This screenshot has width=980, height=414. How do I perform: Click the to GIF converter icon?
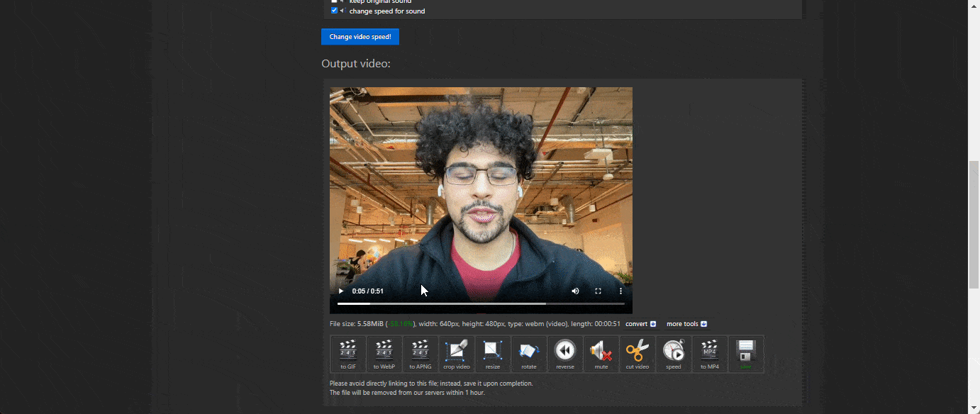(x=348, y=354)
